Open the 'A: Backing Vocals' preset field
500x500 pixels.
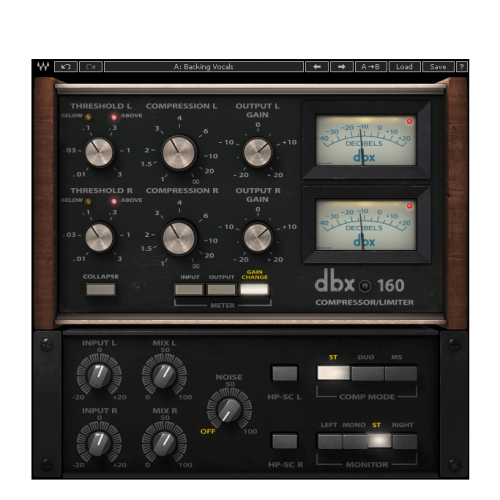[x=204, y=67]
